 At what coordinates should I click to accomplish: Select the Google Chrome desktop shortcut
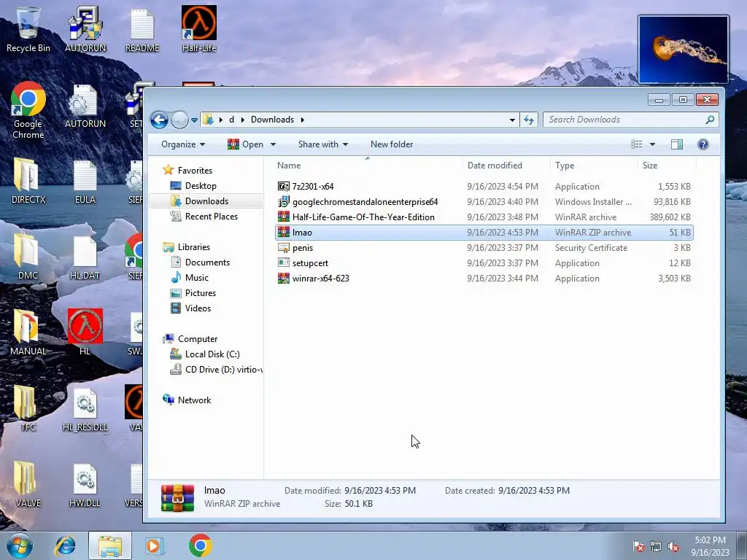28,111
